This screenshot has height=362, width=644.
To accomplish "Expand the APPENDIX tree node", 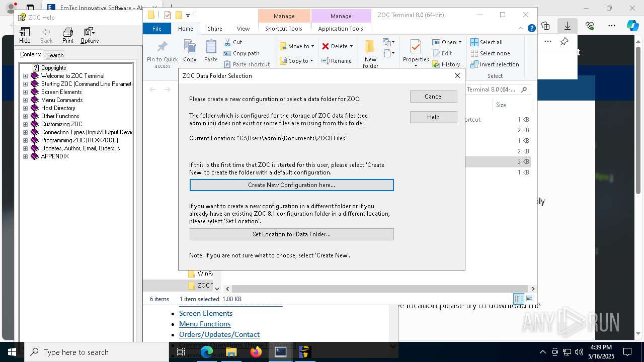I will (26, 156).
